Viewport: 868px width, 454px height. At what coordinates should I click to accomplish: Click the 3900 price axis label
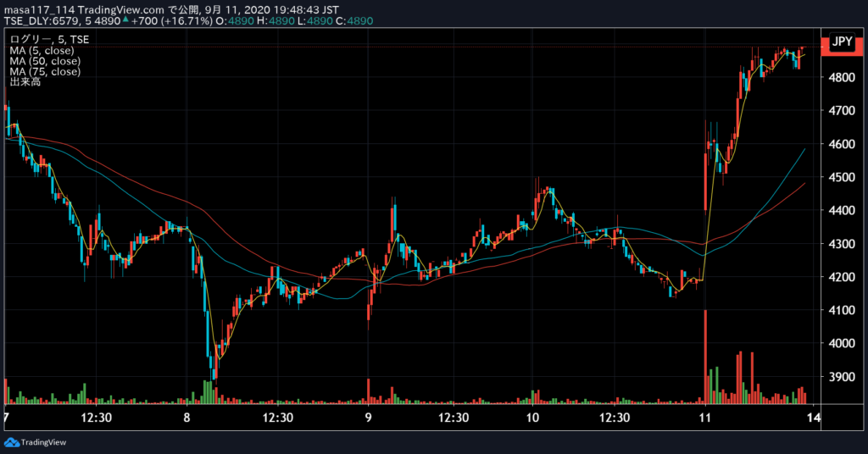pos(842,377)
